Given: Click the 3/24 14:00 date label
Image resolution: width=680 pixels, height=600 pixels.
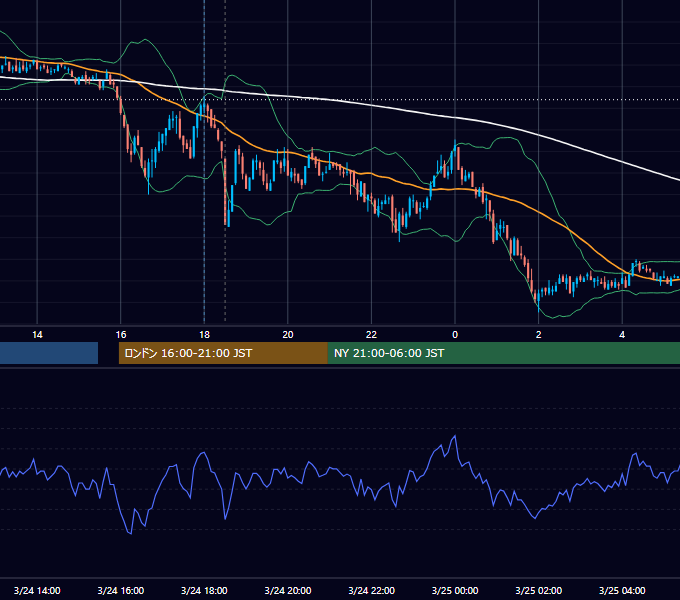Looking at the screenshot, I should pos(37,590).
